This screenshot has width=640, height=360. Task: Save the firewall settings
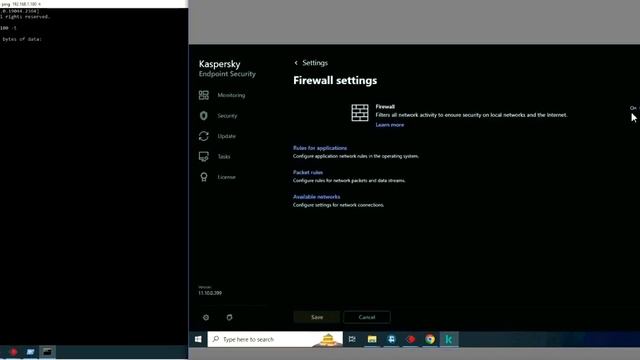coord(317,317)
